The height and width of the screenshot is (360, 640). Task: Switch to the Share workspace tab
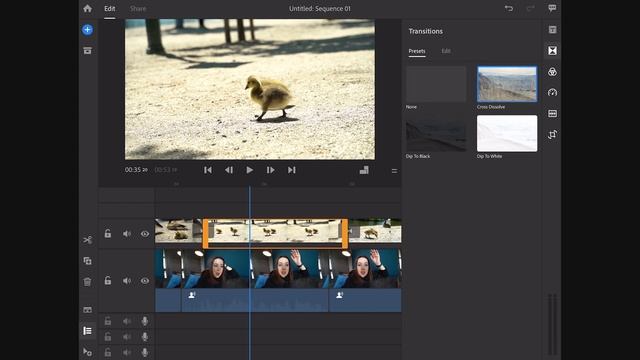click(138, 9)
